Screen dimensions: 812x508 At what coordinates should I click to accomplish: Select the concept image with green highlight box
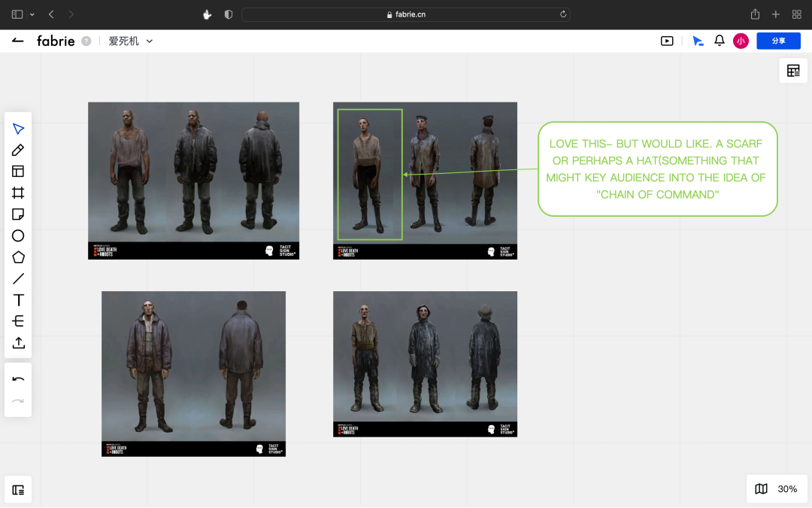[x=425, y=181]
